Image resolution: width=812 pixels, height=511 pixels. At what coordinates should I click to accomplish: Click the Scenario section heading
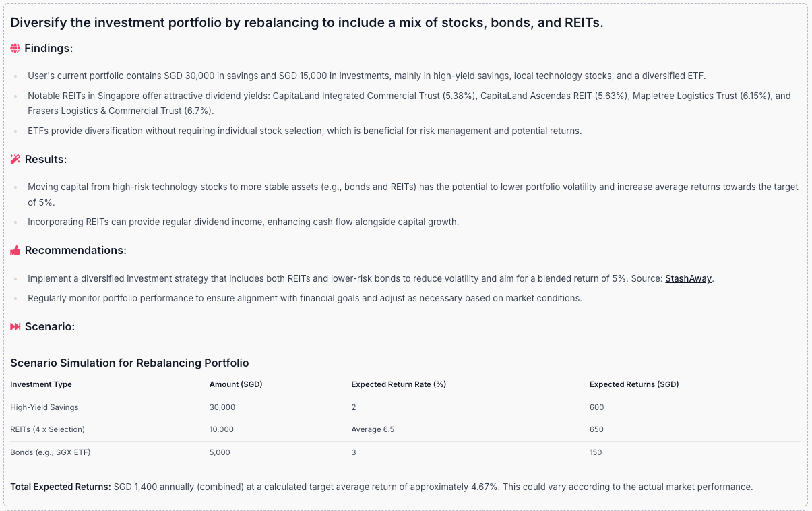pyautogui.click(x=50, y=327)
